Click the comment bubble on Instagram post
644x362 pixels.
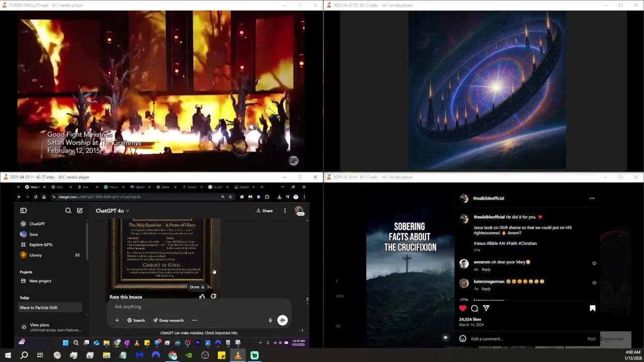click(474, 308)
